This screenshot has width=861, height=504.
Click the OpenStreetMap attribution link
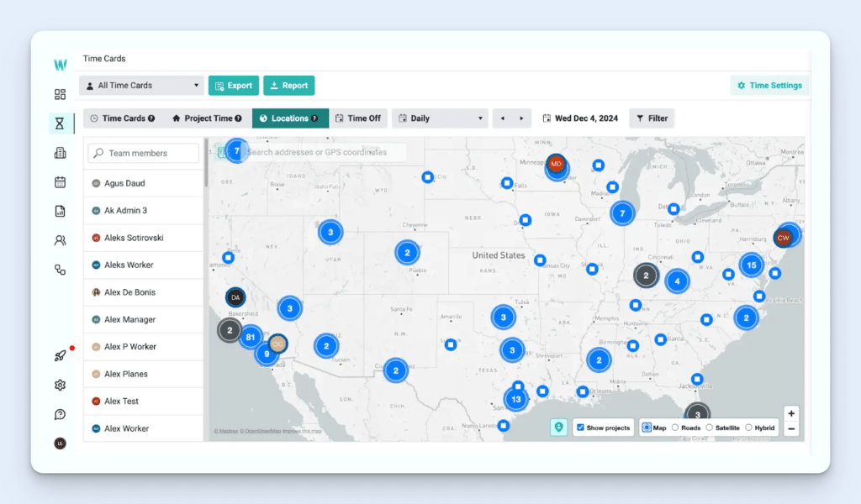261,431
